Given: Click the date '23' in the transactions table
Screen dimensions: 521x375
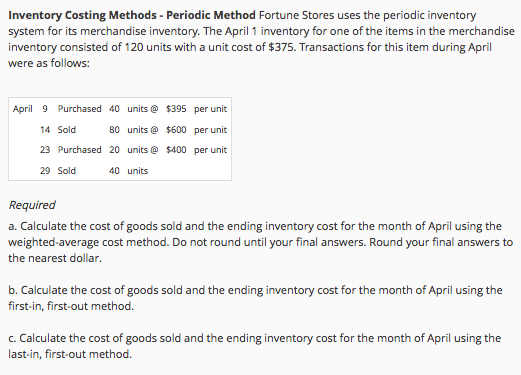Looking at the screenshot, I should [45, 150].
